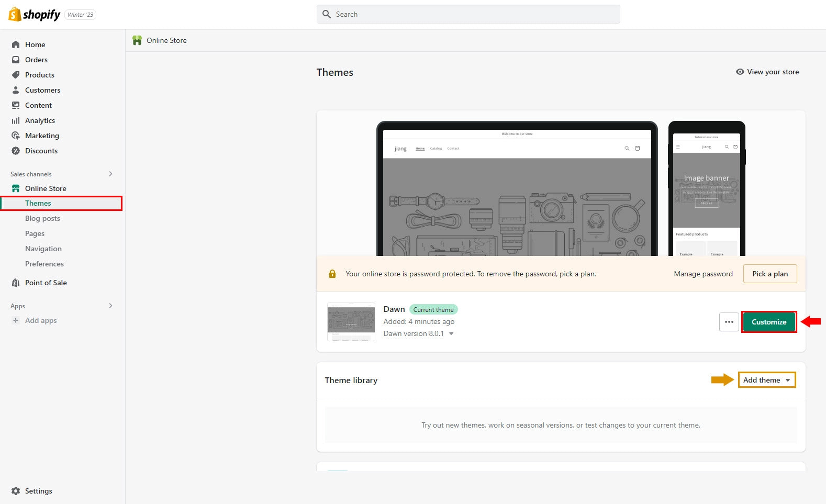Screen dimensions: 826x504
Task: Click the mobile theme preview image
Action: [707, 189]
